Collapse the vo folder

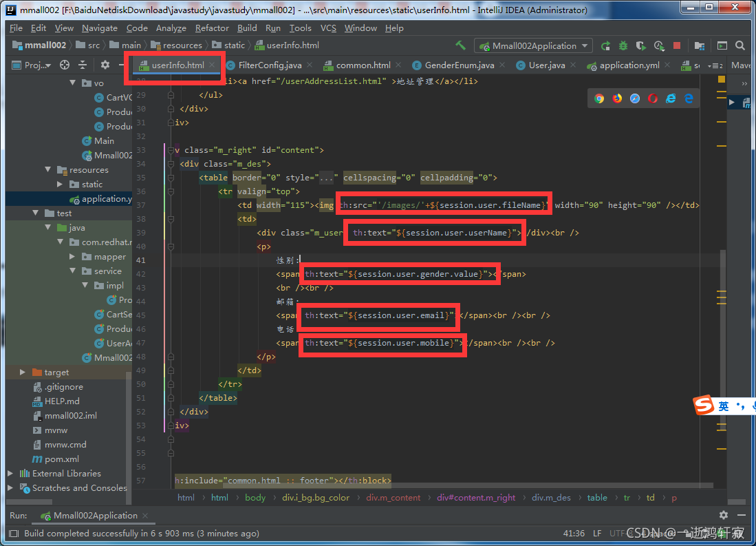pos(73,83)
